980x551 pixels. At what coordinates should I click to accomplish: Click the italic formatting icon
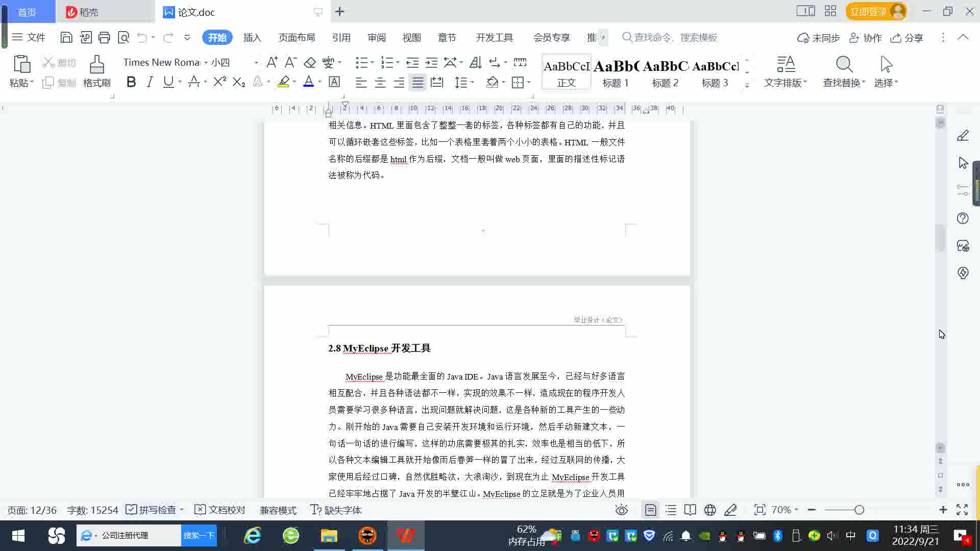click(150, 82)
